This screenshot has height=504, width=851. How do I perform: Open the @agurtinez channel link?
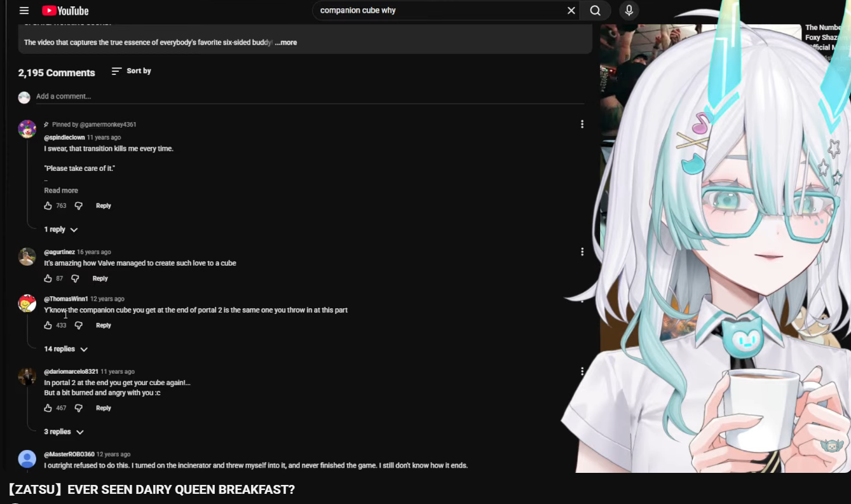(x=59, y=252)
